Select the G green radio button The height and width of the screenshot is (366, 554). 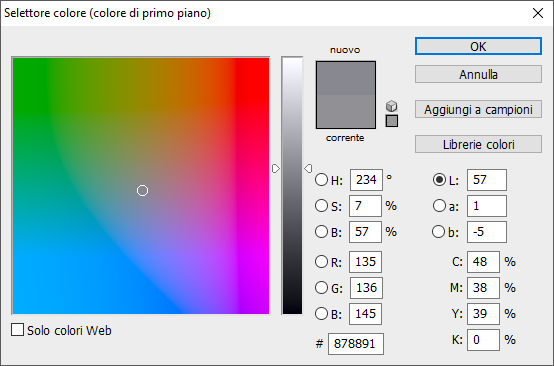[x=321, y=288]
